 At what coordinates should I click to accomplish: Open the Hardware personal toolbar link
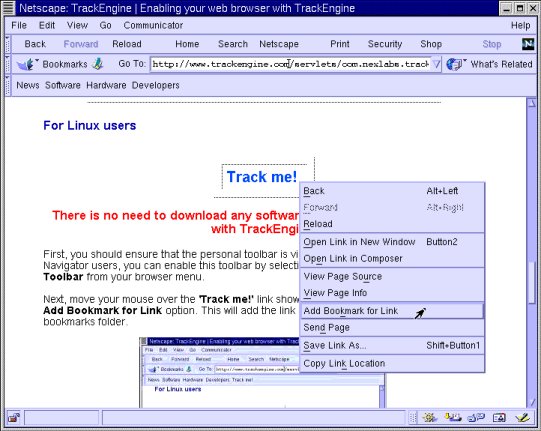point(106,85)
